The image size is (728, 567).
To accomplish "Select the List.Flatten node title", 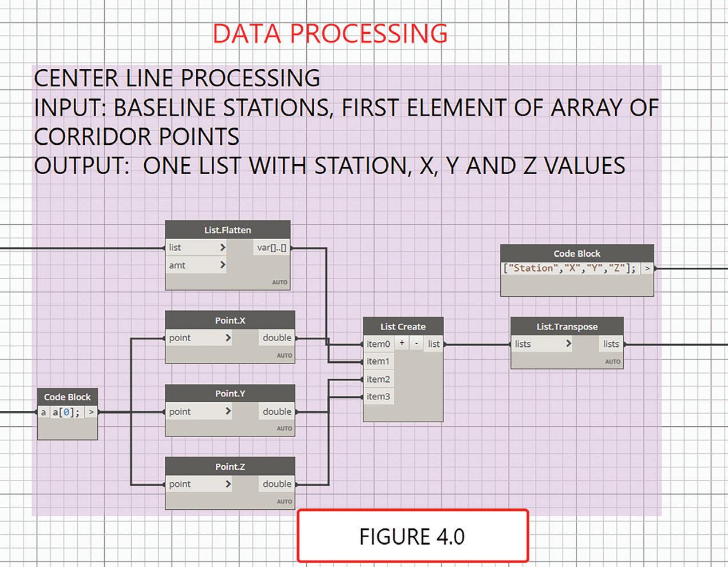I will coord(228,230).
